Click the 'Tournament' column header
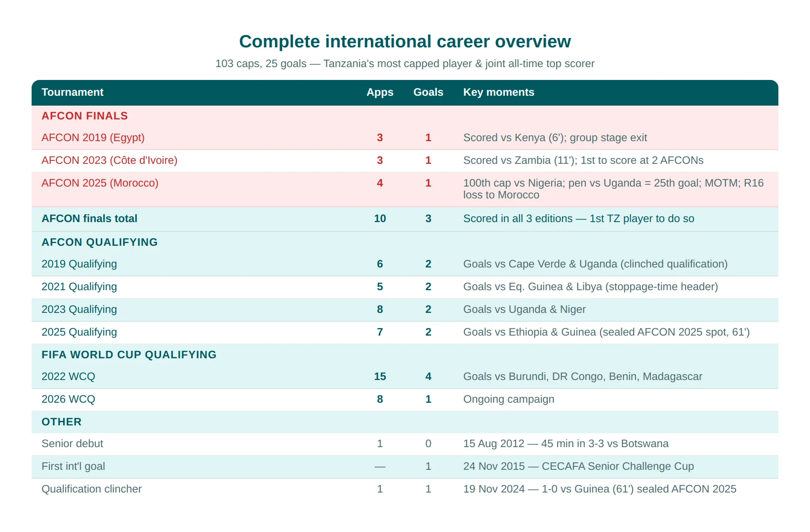Image resolution: width=810 pixels, height=532 pixels. [73, 92]
